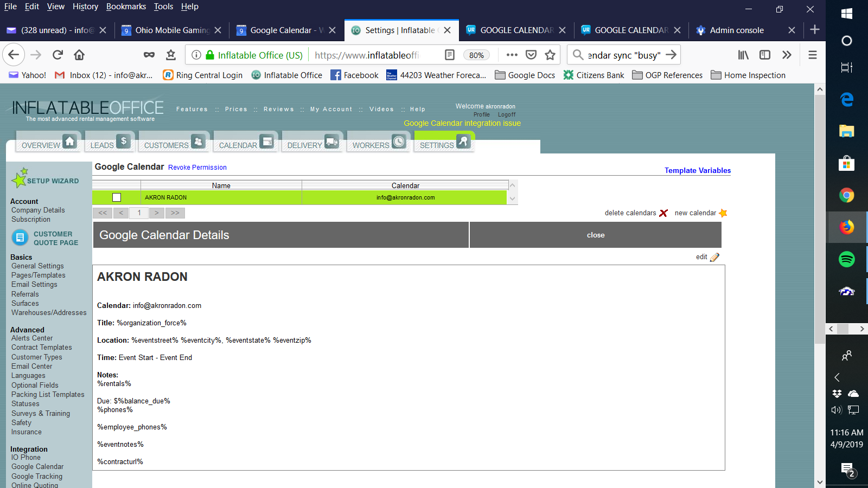868x488 pixels.
Task: Open the Bookmarks menu
Action: click(x=126, y=7)
